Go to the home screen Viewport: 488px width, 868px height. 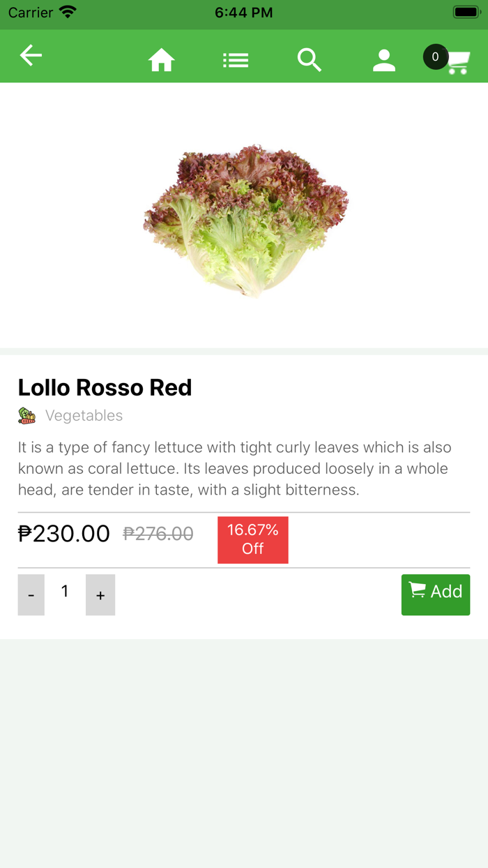[161, 59]
